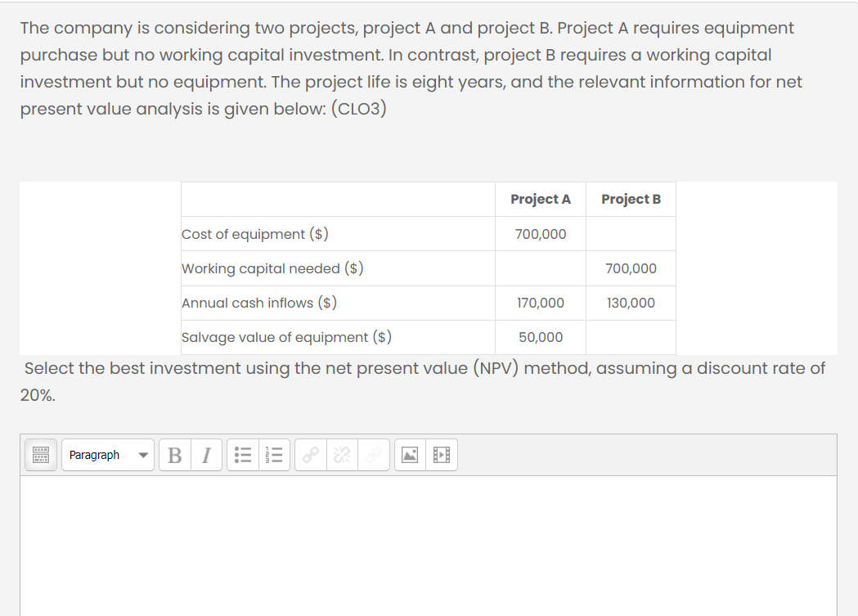Insert media with the video icon
This screenshot has width=858, height=616.
coord(440,455)
